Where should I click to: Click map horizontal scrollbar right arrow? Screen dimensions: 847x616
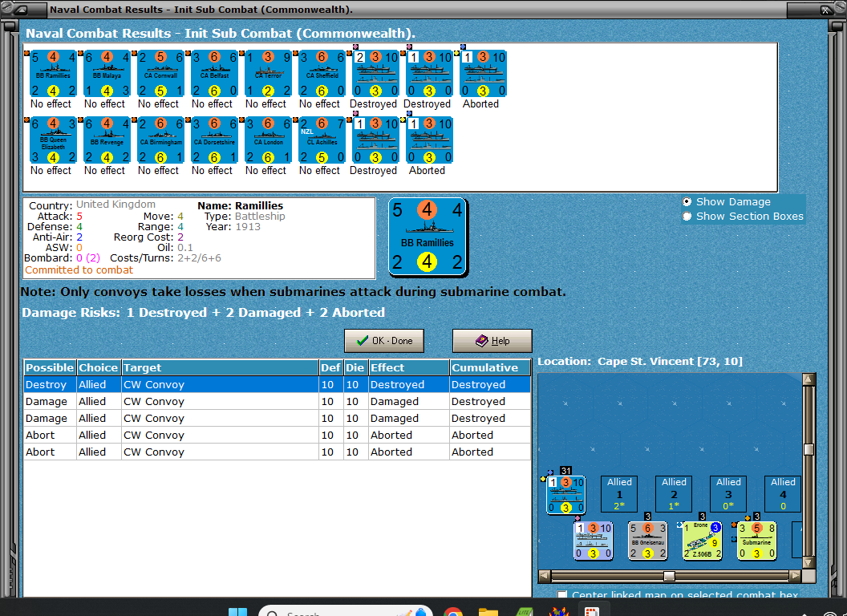tap(795, 576)
